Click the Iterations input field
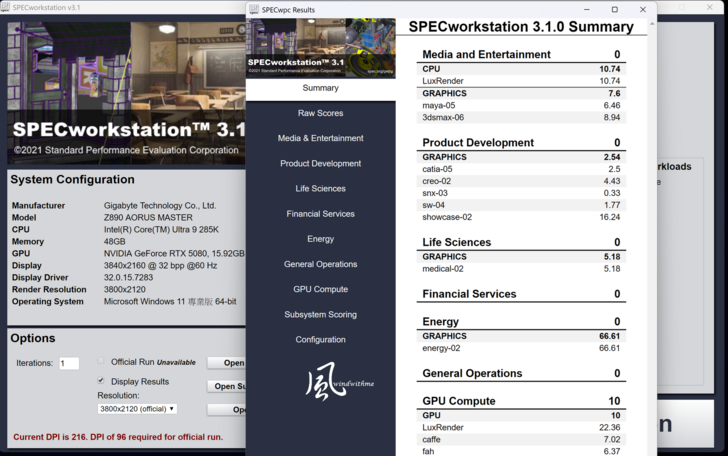The height and width of the screenshot is (456, 728). point(69,363)
